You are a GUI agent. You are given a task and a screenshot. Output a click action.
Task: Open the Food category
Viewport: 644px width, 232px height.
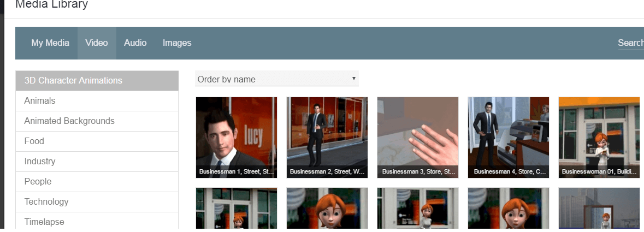[97, 141]
